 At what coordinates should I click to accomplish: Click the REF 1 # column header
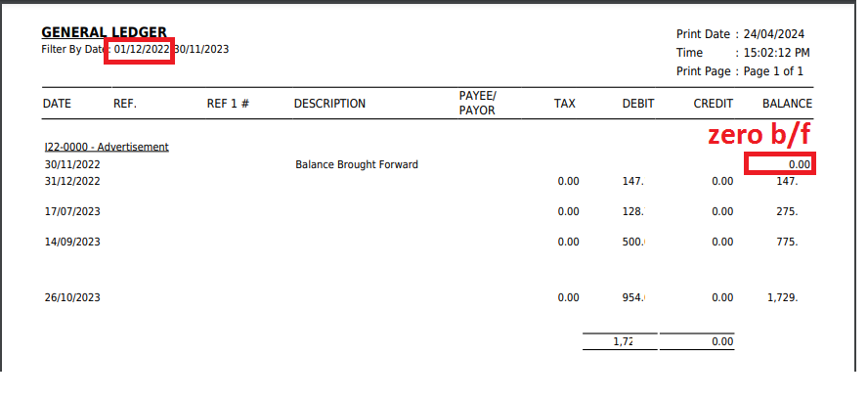click(228, 104)
